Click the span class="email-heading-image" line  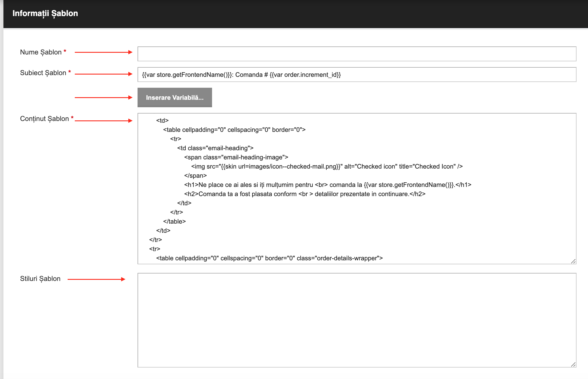click(236, 157)
